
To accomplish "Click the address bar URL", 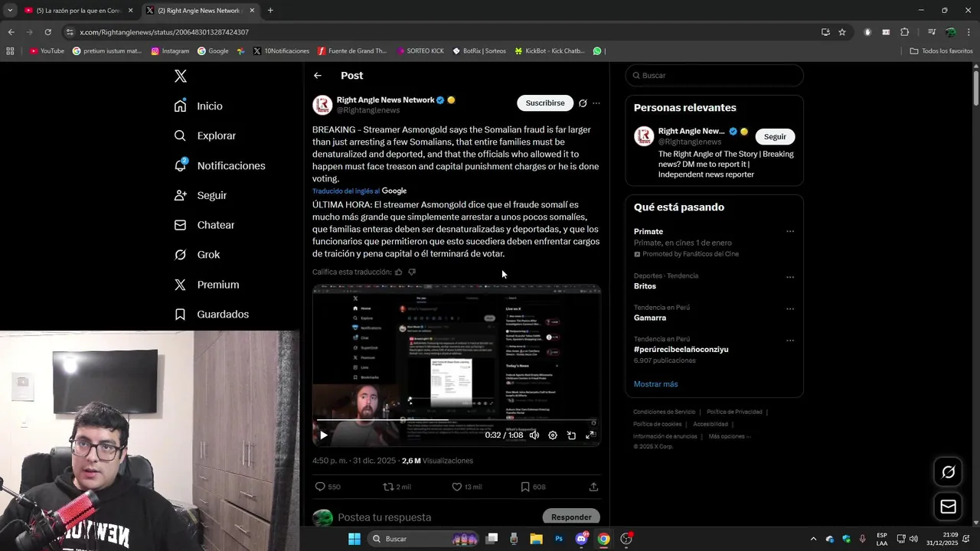I will [164, 32].
